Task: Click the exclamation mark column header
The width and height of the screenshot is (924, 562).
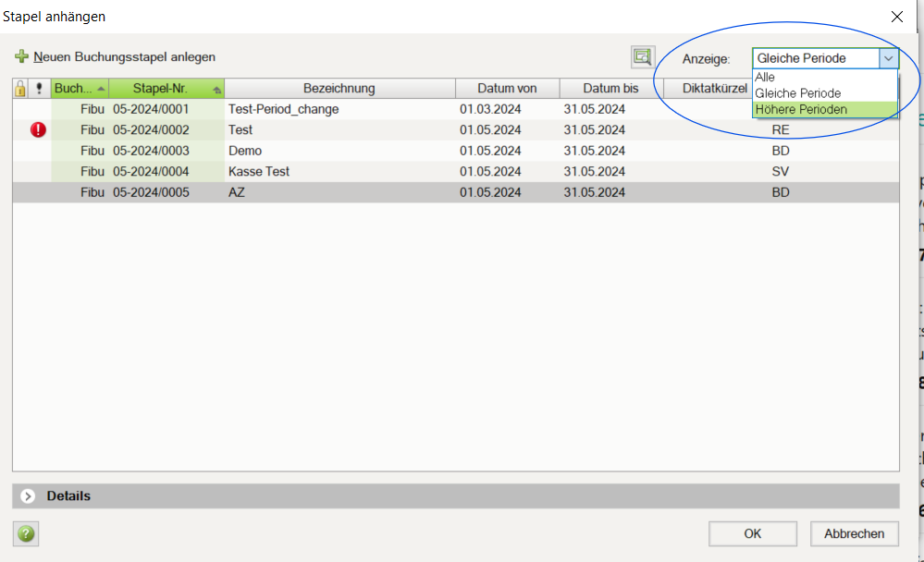Action: click(x=39, y=89)
